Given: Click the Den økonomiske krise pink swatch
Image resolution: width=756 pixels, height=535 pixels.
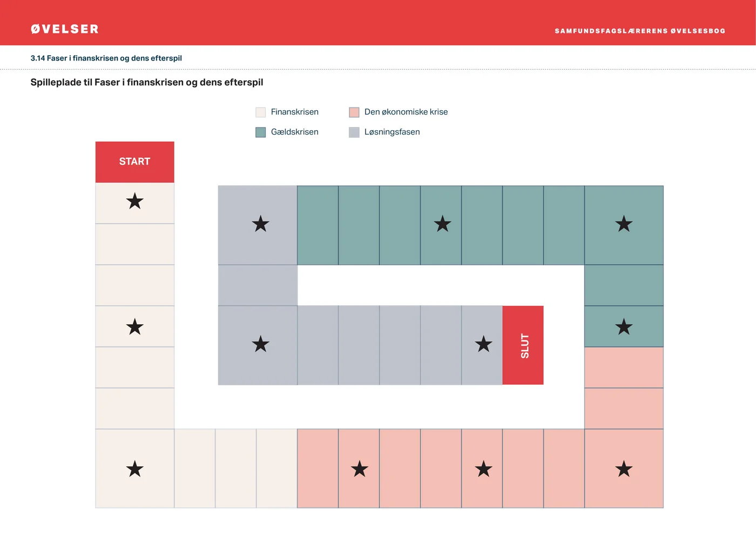Looking at the screenshot, I should pyautogui.click(x=354, y=112).
